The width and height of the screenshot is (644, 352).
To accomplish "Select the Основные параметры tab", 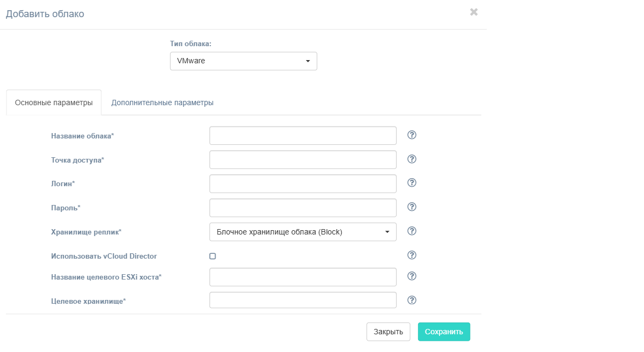I will point(54,102).
